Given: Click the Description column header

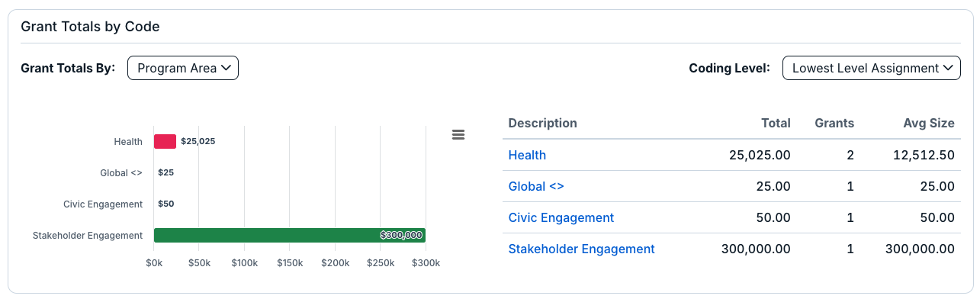Looking at the screenshot, I should (543, 123).
